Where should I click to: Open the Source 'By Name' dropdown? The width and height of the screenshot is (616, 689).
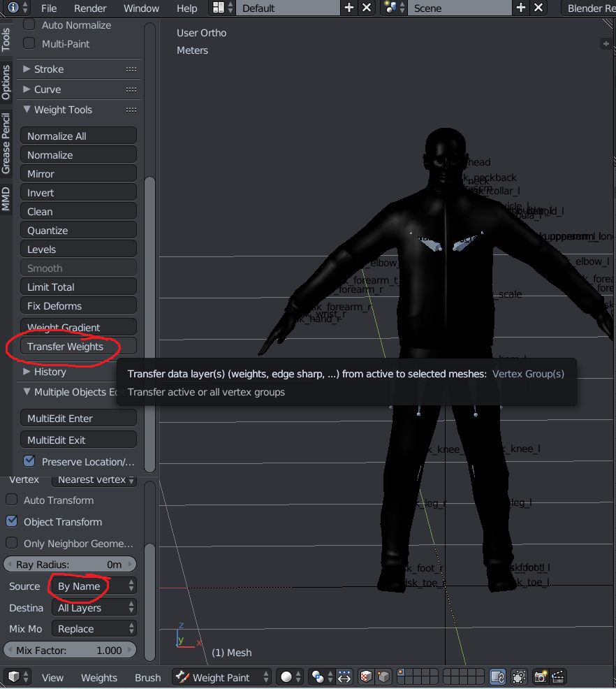coord(94,586)
